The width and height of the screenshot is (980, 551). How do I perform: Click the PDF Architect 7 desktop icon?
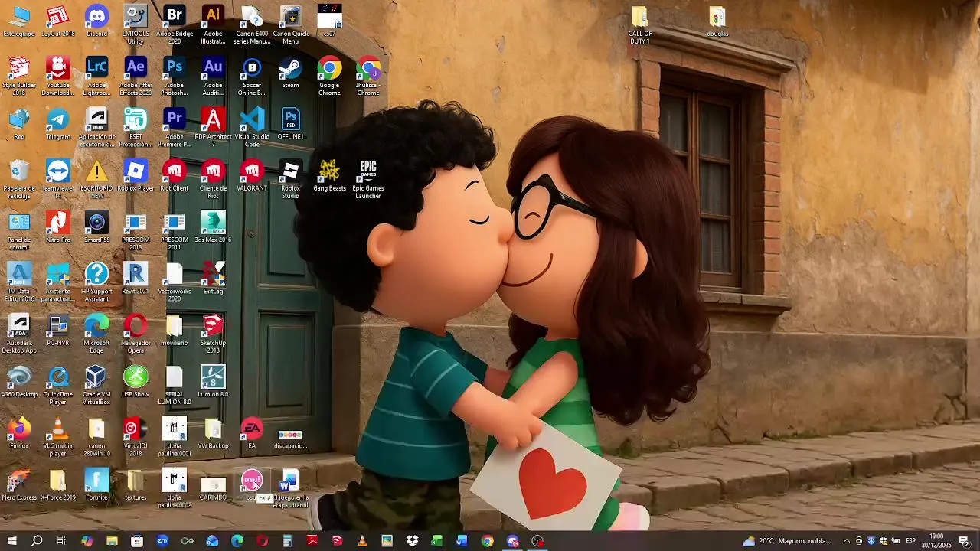213,128
